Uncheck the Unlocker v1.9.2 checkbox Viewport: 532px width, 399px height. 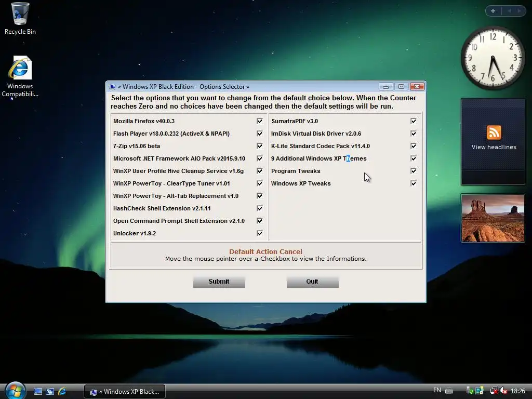(260, 233)
